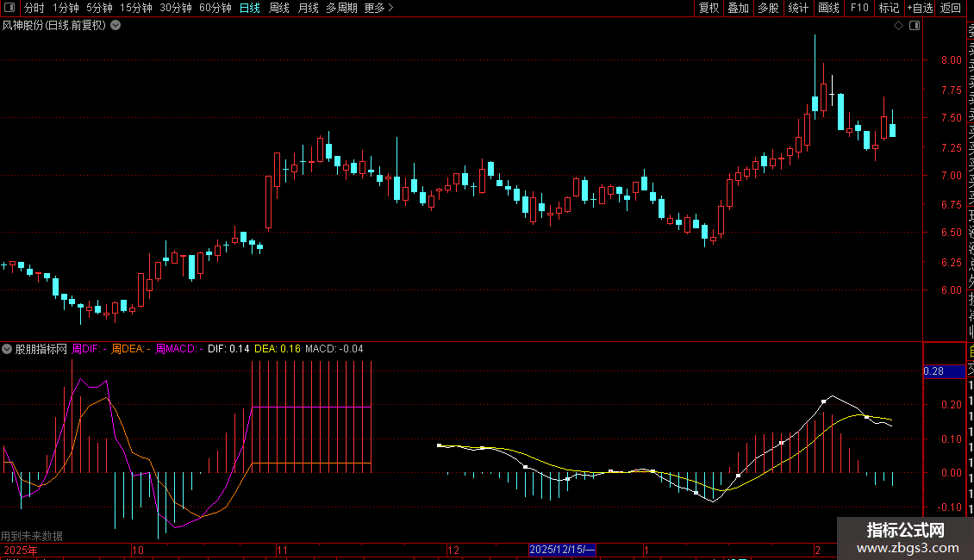Open the 多周期 multi-period view
The width and height of the screenshot is (974, 560).
click(341, 8)
